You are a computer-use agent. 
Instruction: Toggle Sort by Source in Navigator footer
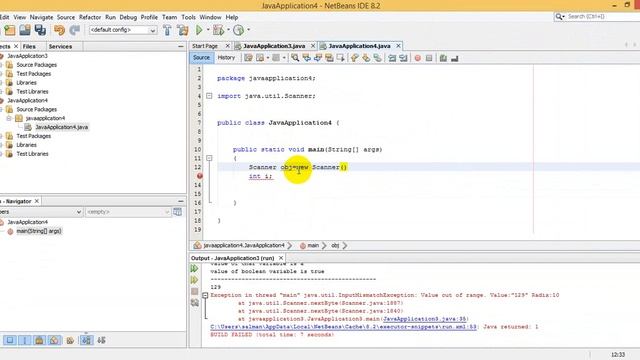click(101, 340)
